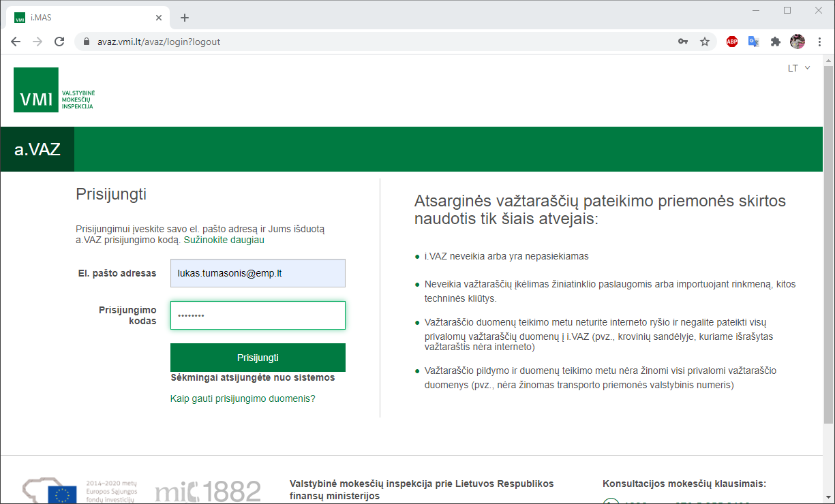This screenshot has width=835, height=504.
Task: Open a new browser tab
Action: 185,18
